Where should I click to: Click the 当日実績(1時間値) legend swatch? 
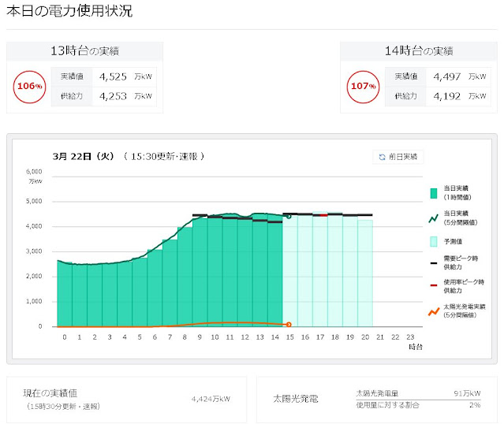click(x=434, y=193)
